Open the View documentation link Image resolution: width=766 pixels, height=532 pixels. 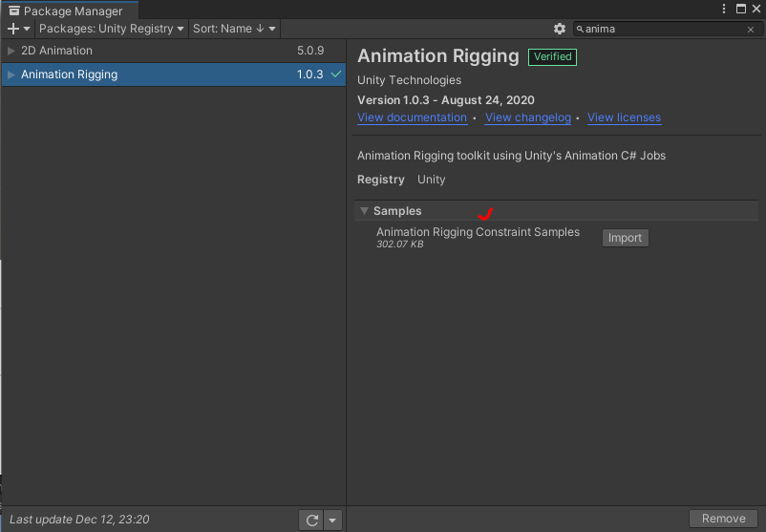[x=412, y=117]
